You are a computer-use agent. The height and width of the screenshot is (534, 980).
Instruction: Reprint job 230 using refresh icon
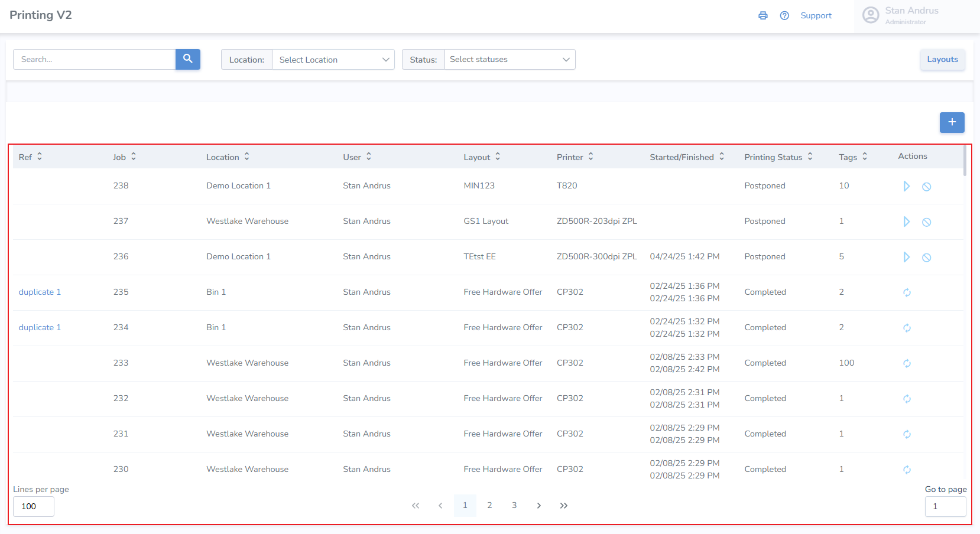[x=907, y=470]
